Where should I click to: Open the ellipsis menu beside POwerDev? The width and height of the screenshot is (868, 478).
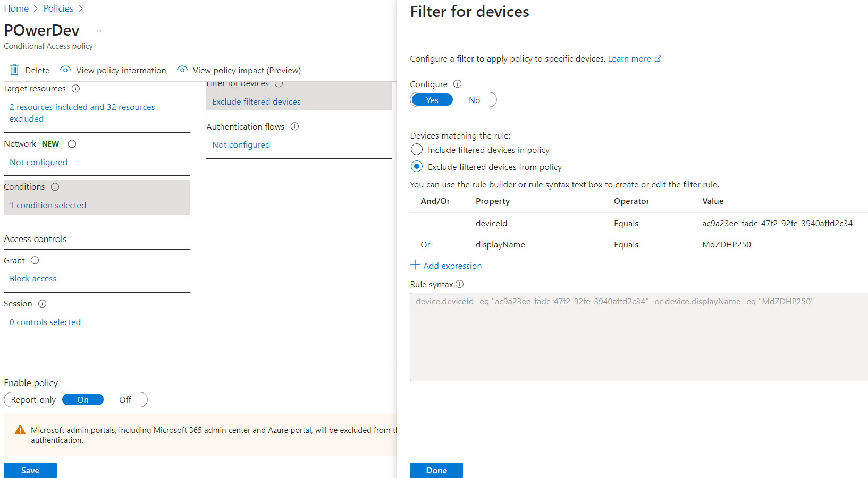pyautogui.click(x=100, y=31)
